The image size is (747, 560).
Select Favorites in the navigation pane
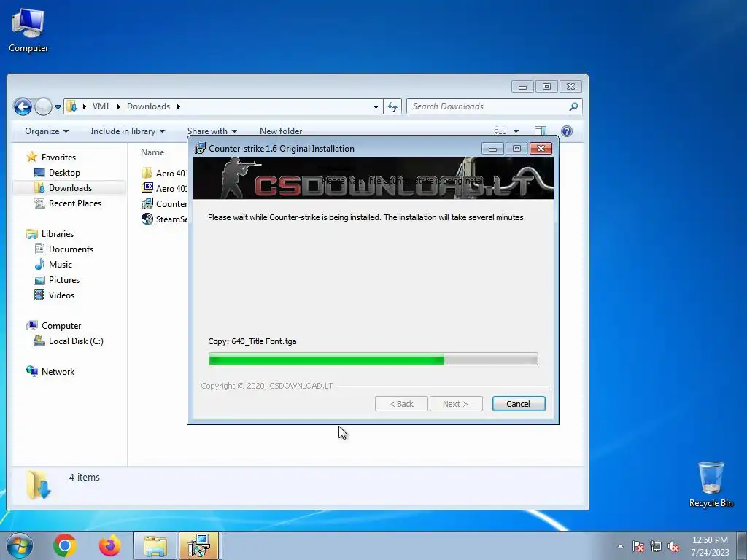click(52, 157)
